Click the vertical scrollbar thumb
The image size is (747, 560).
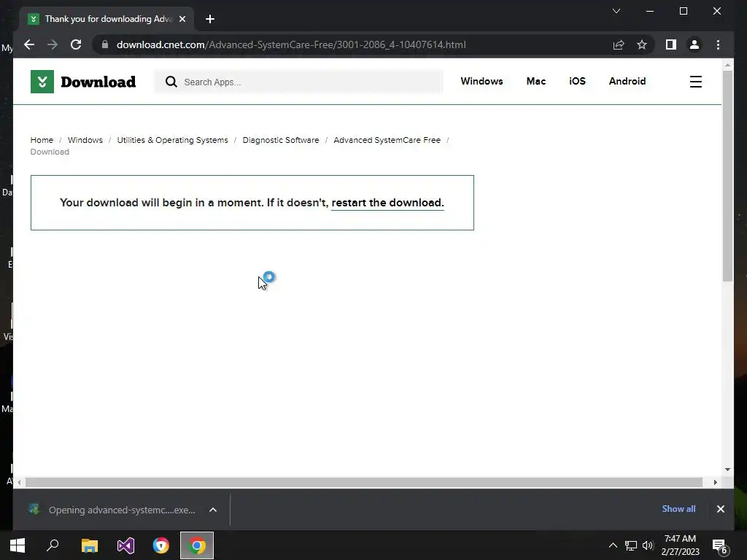coord(727,176)
